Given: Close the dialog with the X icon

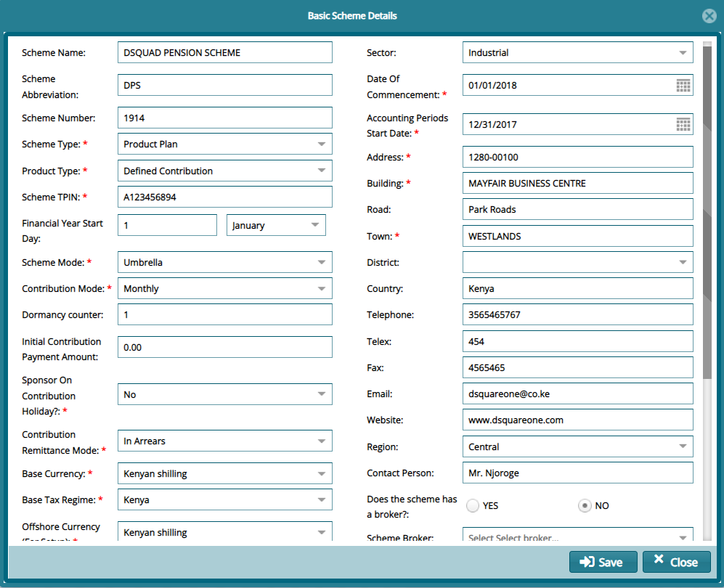Looking at the screenshot, I should tap(709, 16).
